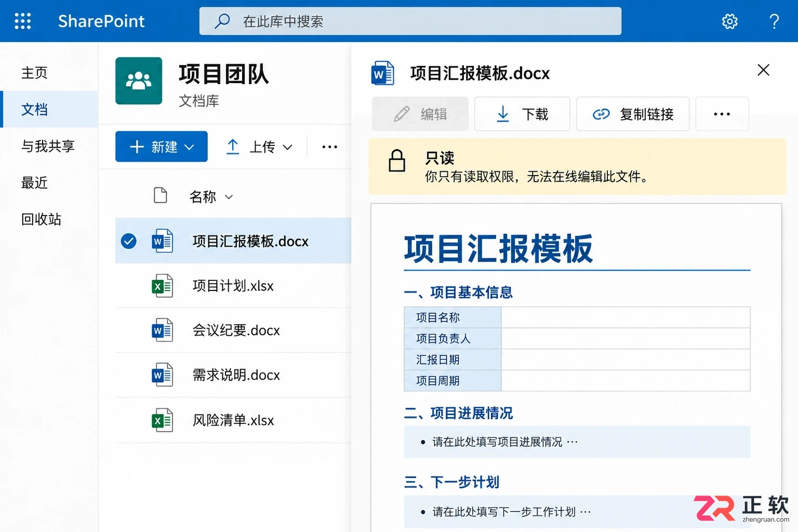Click the 二、项目进展情况 heading in preview
The height and width of the screenshot is (532, 798).
pos(458,413)
